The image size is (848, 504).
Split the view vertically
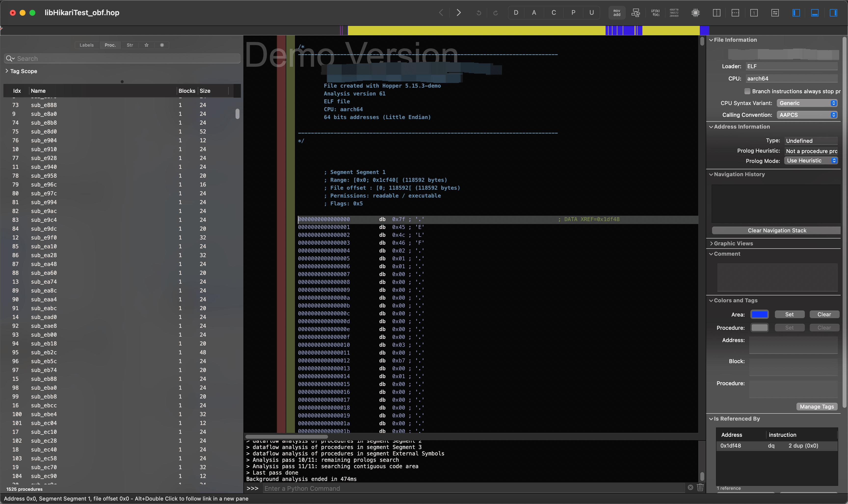[x=716, y=13]
